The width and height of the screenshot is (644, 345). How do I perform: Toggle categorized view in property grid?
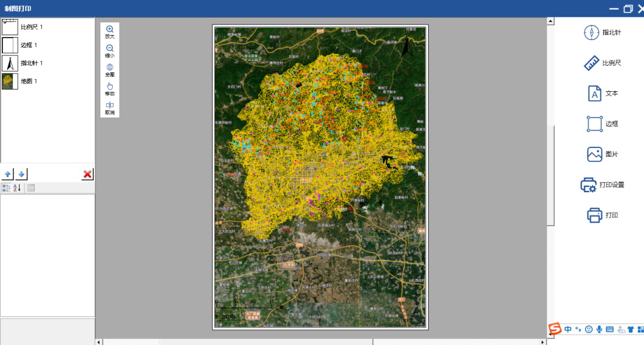tap(6, 188)
